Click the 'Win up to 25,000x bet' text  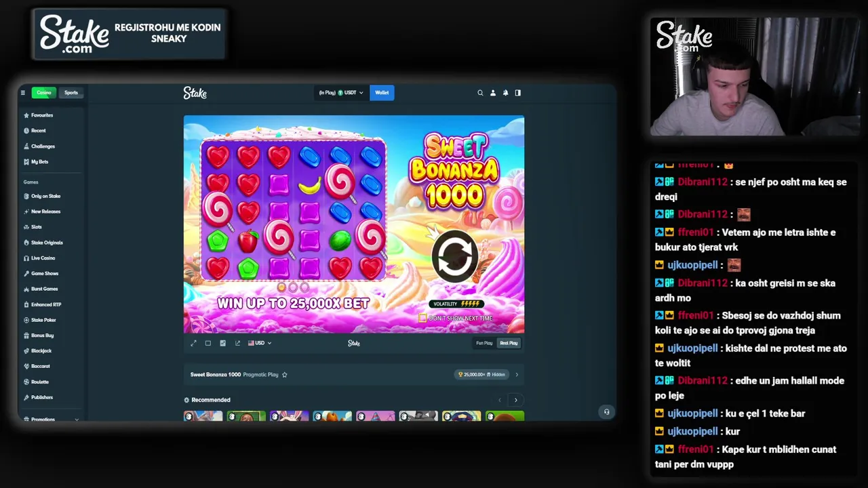pos(293,303)
